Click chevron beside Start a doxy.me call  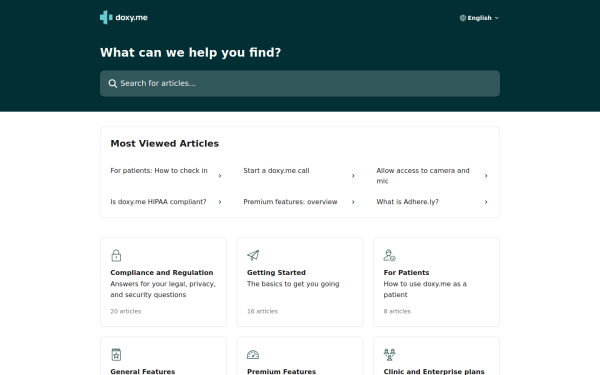(x=353, y=176)
